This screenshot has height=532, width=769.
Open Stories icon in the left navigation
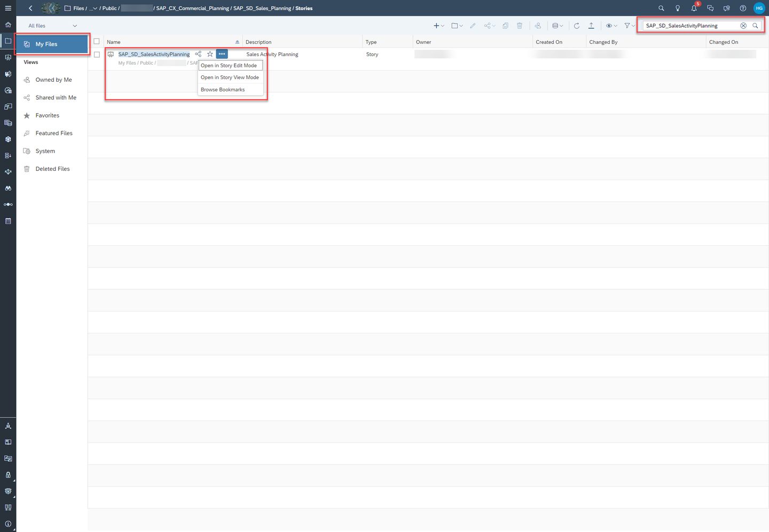tap(8, 58)
